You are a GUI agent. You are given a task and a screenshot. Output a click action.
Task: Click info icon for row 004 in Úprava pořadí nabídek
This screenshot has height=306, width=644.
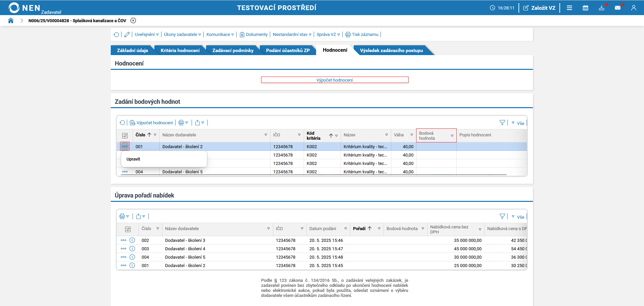(132, 257)
